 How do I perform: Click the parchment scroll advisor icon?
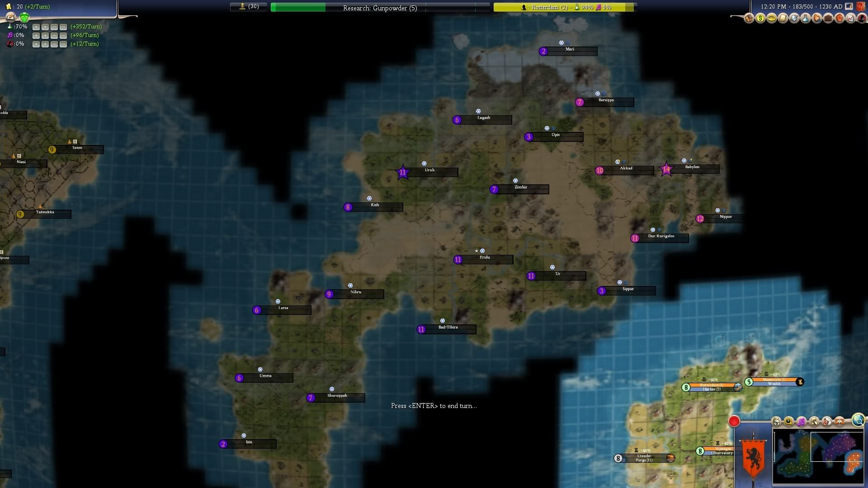pos(783,18)
